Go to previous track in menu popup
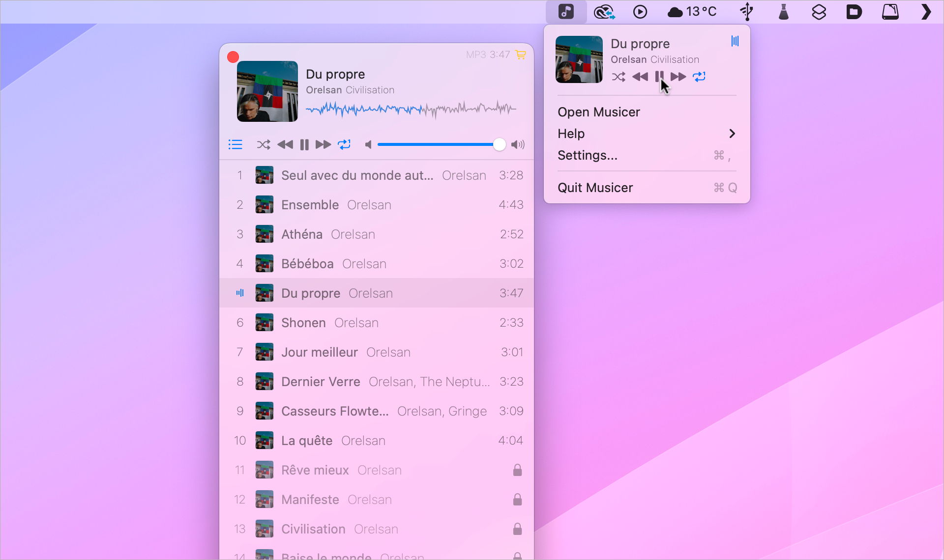944x560 pixels. click(640, 77)
